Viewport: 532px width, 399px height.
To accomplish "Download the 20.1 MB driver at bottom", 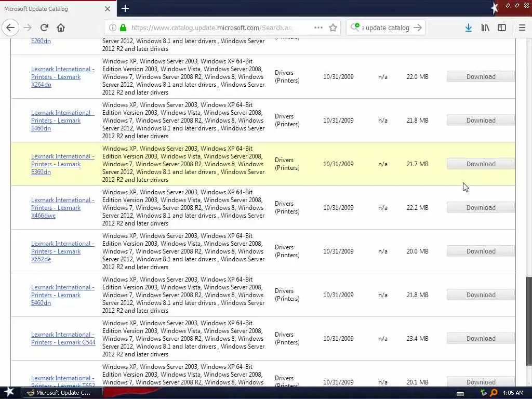I will tap(481, 382).
